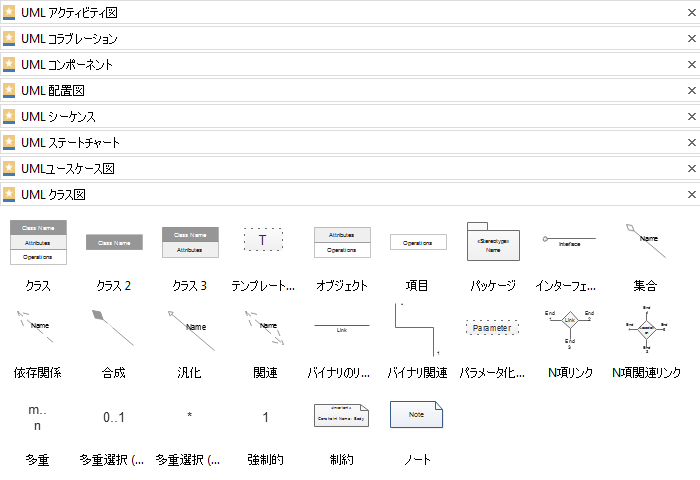
Task: Select the 依存関係 dashed arrow shape
Action: [35, 327]
